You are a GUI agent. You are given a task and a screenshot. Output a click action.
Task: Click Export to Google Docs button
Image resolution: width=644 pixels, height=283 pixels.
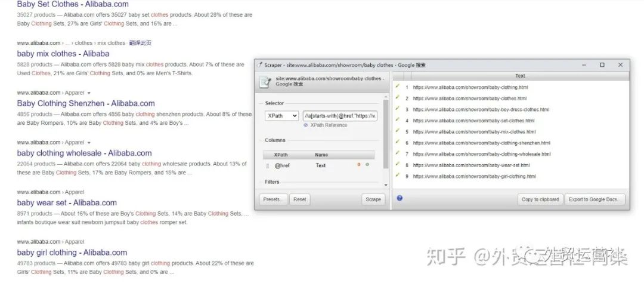(x=595, y=199)
